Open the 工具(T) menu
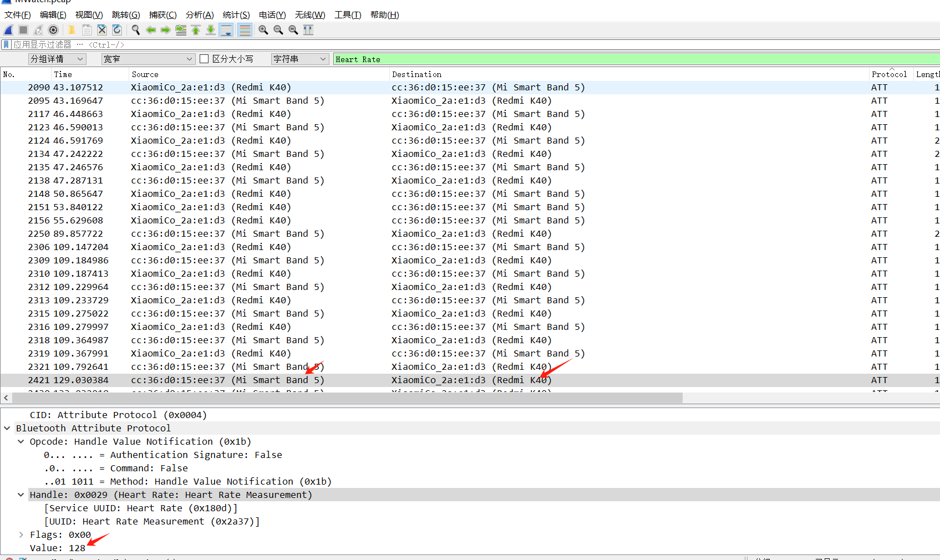 tap(348, 15)
